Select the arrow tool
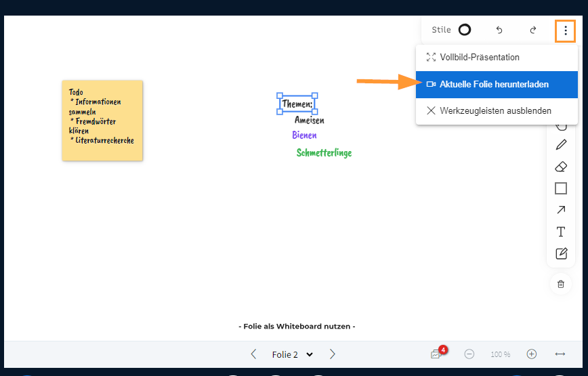Screen dimensions: 588x376 [x=561, y=210]
